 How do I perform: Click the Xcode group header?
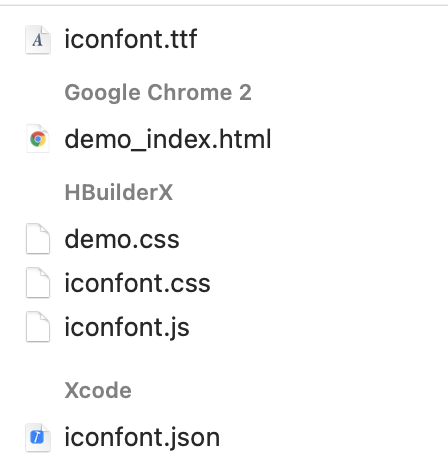click(x=98, y=390)
